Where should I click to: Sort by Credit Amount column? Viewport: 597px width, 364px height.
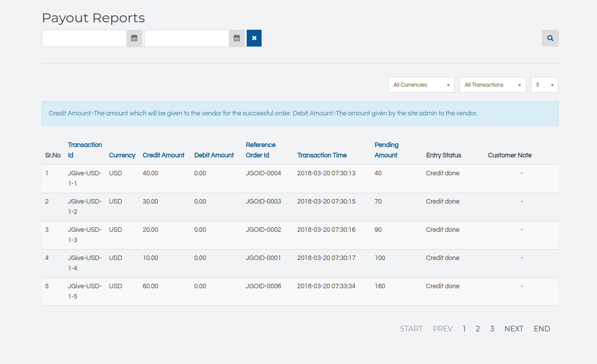pos(163,155)
